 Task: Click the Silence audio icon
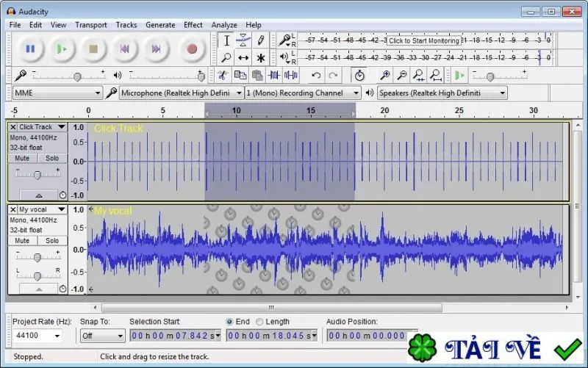[291, 76]
